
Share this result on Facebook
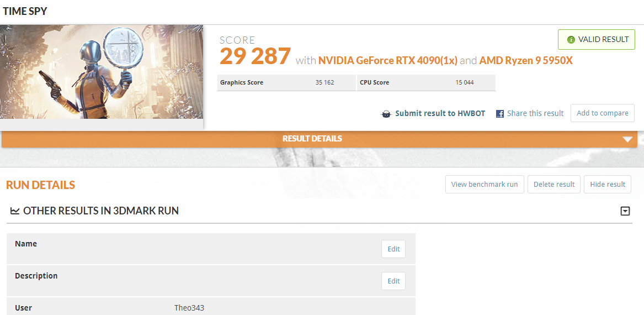(x=535, y=113)
